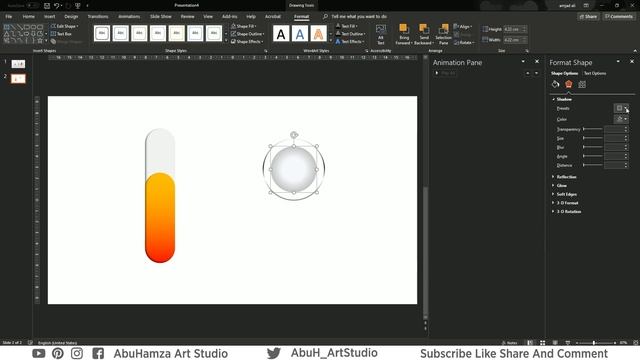
Task: Open the Transitions ribbon tab
Action: click(x=98, y=17)
